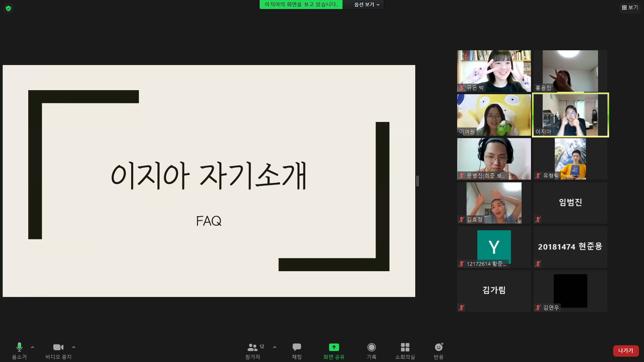Click muted mic icon beside 김효정 name
Viewport: 644px width, 362px height.
tap(462, 220)
